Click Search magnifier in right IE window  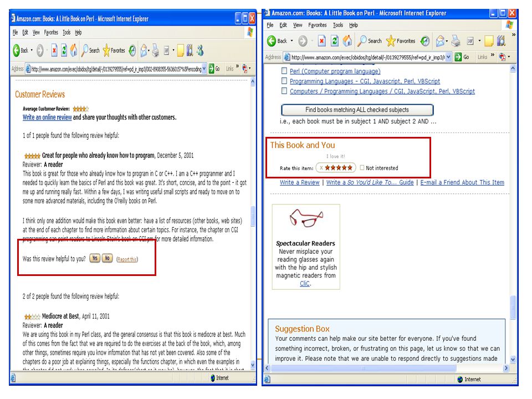tap(362, 40)
